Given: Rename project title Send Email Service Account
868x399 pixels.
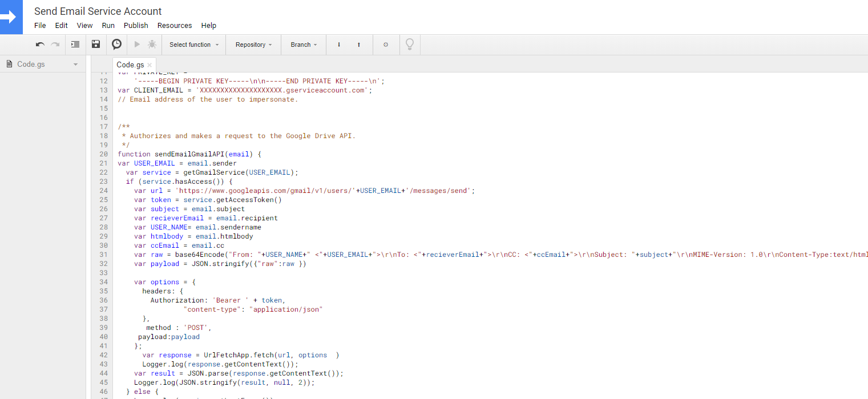Looking at the screenshot, I should [x=98, y=11].
